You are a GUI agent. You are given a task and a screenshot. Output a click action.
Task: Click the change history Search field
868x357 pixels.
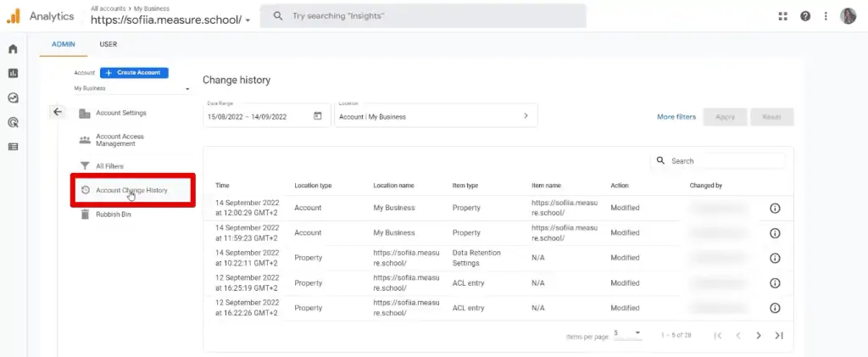718,160
